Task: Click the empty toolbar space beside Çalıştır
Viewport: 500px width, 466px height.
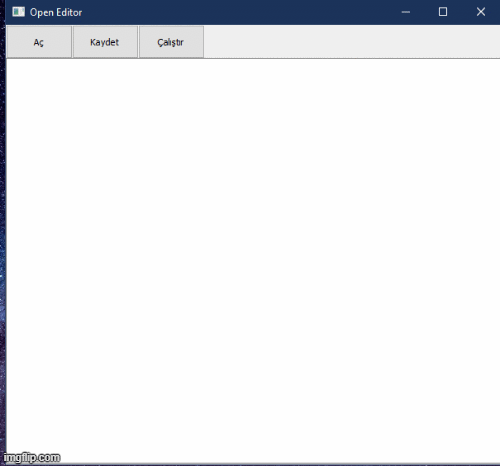Action: pyautogui.click(x=352, y=42)
